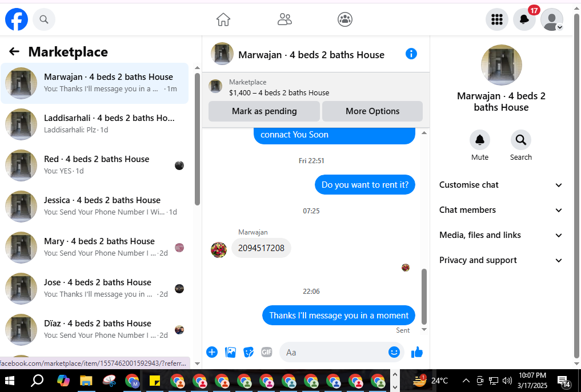This screenshot has height=392, width=581.
Task: Click Marwajan's flower avatar beside phone number
Action: (219, 249)
